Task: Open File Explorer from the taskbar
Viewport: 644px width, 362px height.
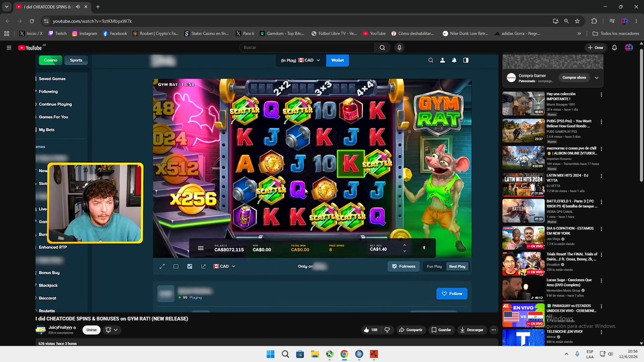Action: point(315,354)
